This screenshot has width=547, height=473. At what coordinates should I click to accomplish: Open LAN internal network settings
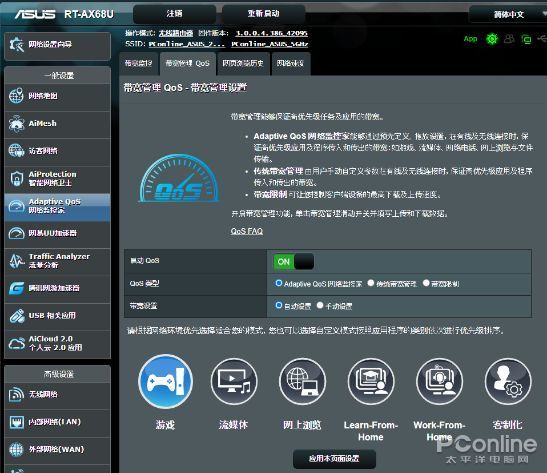tap(58, 422)
